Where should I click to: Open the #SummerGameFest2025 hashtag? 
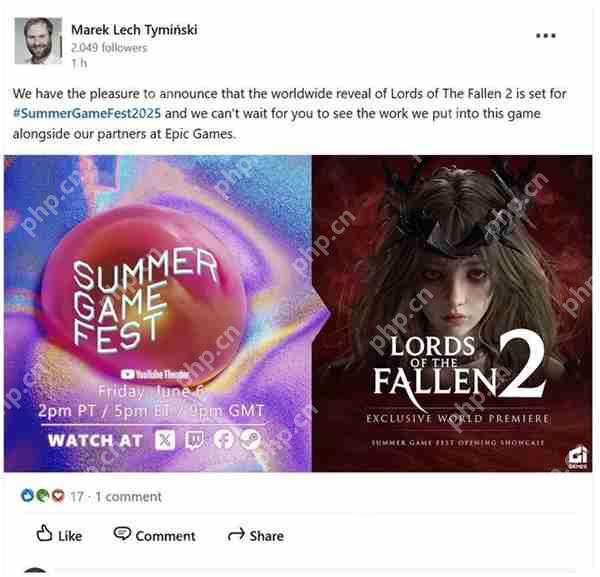pos(87,114)
